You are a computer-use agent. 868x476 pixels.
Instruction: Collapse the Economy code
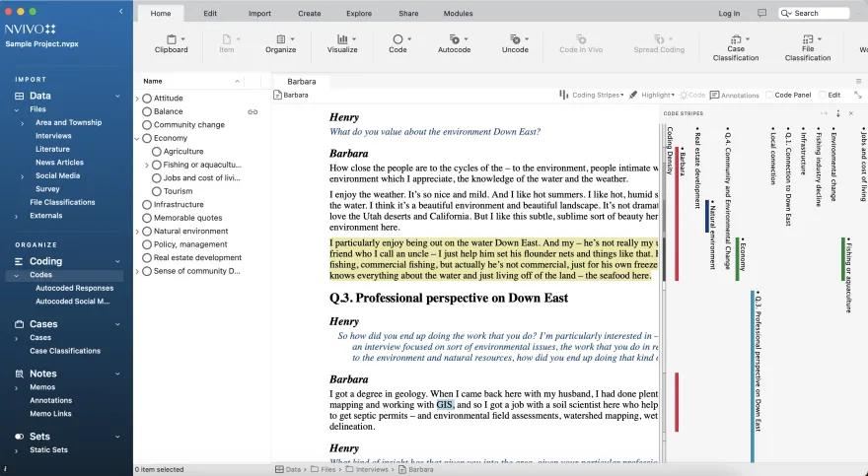point(137,138)
